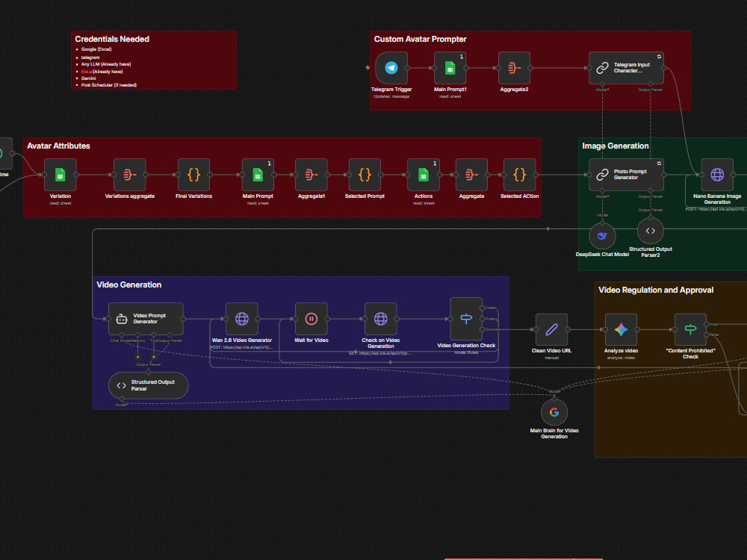Click the Video Regulation and Approval title
Image resolution: width=747 pixels, height=560 pixels.
[x=656, y=290]
